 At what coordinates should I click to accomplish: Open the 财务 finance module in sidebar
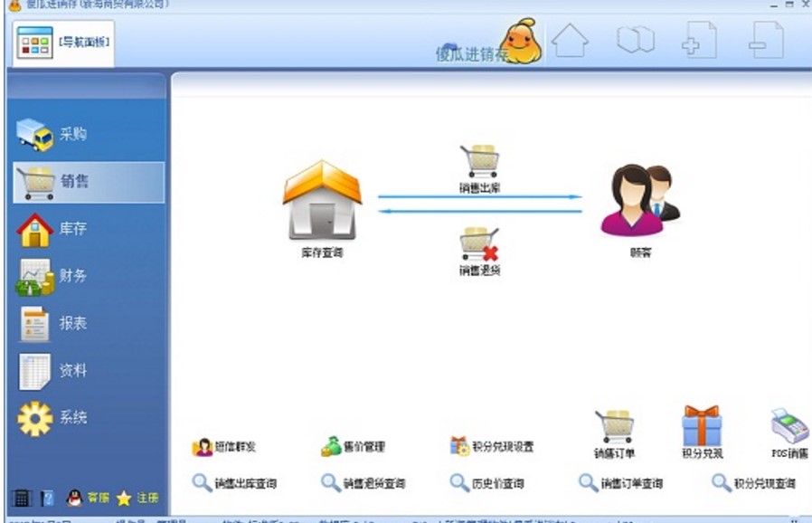[52, 276]
